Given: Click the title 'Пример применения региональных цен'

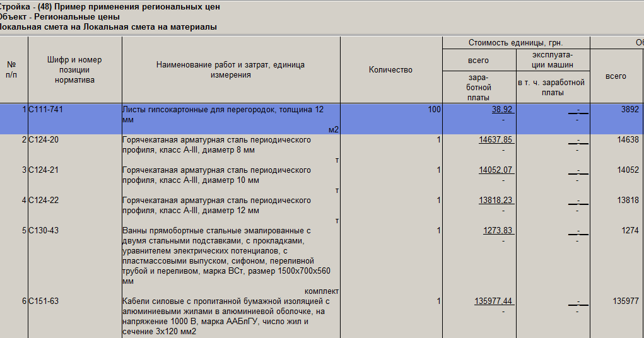Looking at the screenshot, I should (137, 7).
